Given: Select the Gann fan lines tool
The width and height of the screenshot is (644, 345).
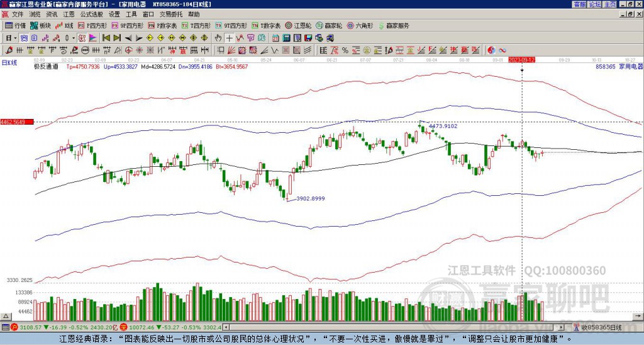Looking at the screenshot, I should click(x=231, y=50).
